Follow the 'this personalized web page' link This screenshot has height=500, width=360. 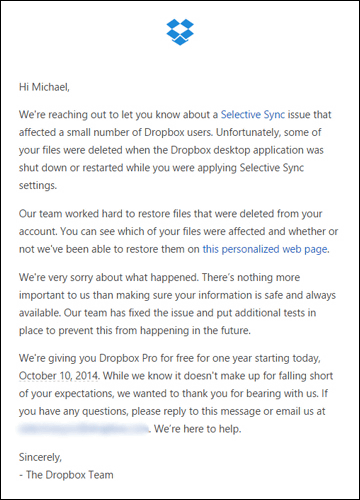(265, 249)
